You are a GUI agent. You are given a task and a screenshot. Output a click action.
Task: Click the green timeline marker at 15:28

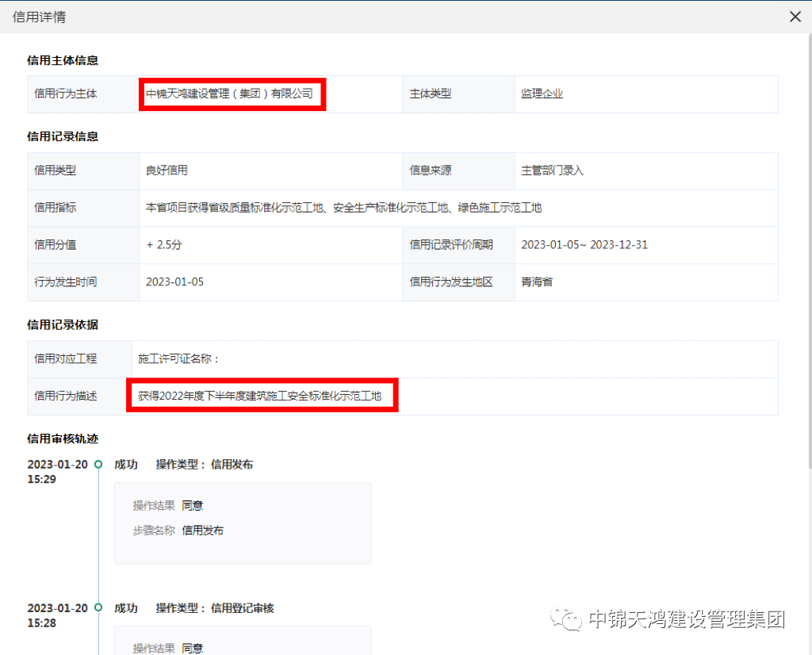98,607
